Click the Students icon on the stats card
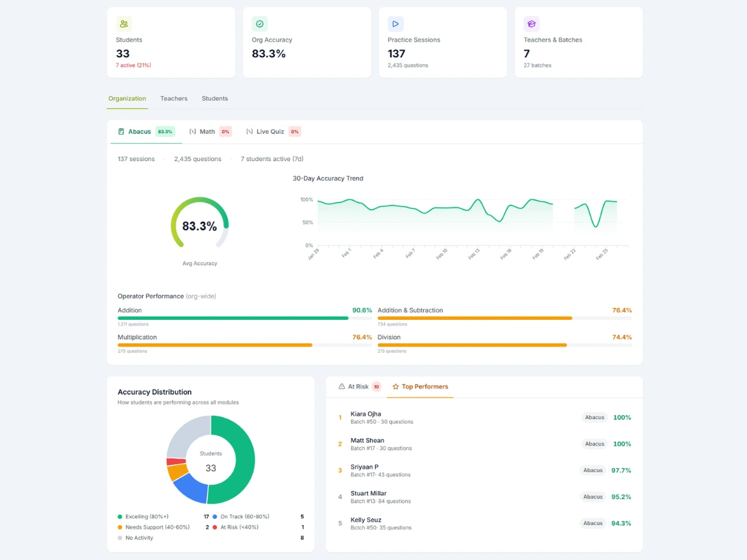Image resolution: width=747 pixels, height=560 pixels. [x=124, y=24]
